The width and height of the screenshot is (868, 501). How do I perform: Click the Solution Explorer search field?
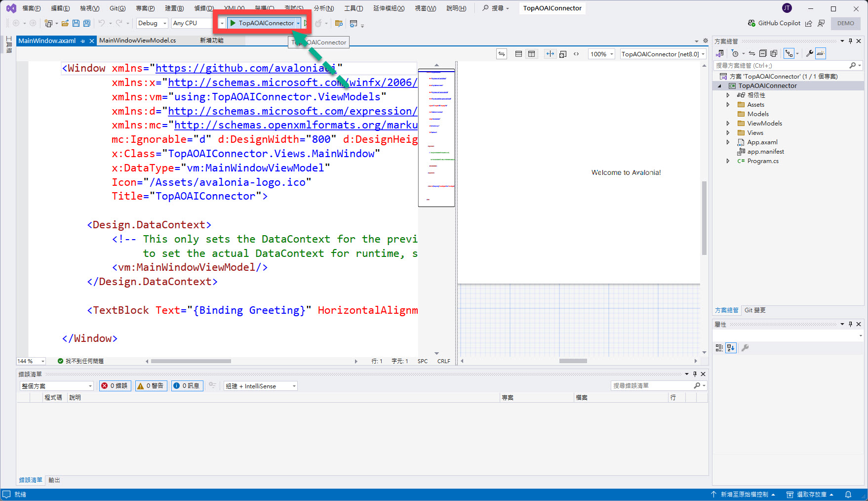[788, 65]
